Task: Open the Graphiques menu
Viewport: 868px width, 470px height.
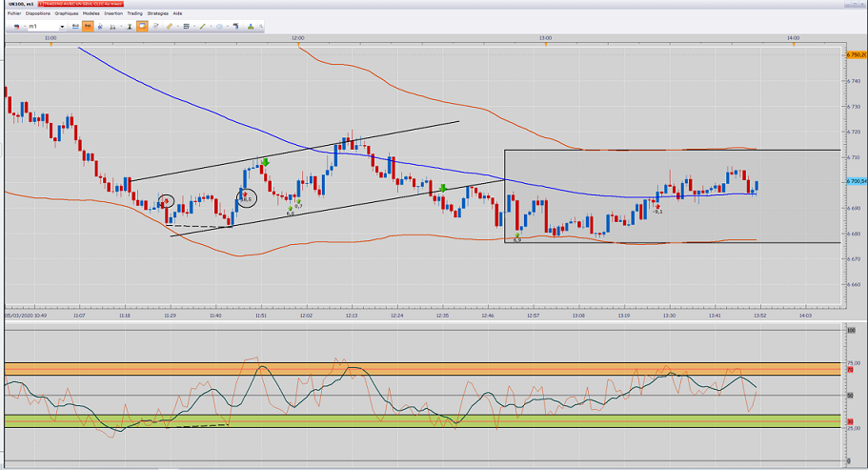Action: [67, 13]
